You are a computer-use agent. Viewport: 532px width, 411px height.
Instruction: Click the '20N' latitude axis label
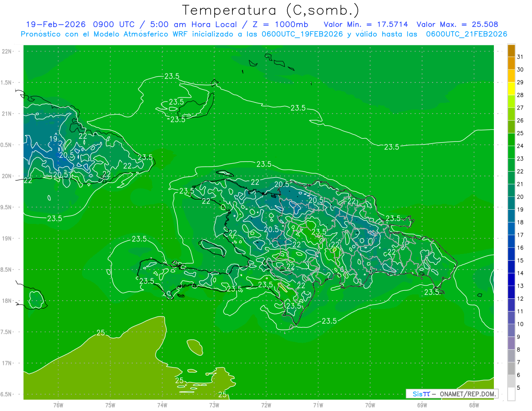tap(7, 176)
